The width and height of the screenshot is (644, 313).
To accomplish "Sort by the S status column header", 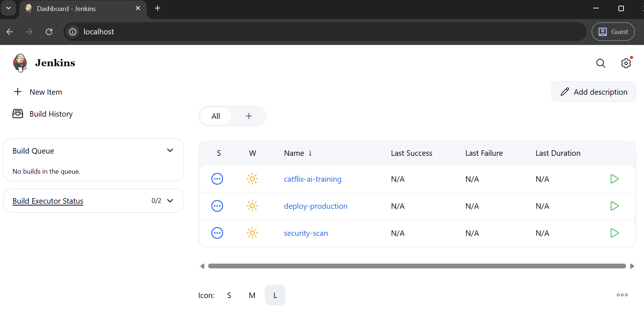I will pos(219,153).
